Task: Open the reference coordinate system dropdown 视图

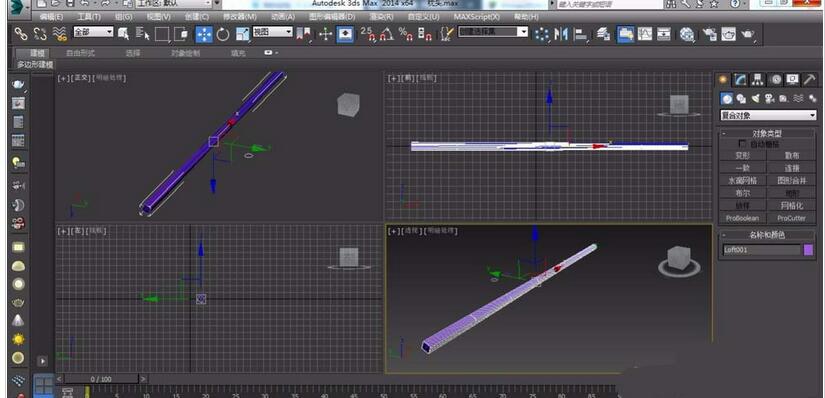Action: pos(273,32)
